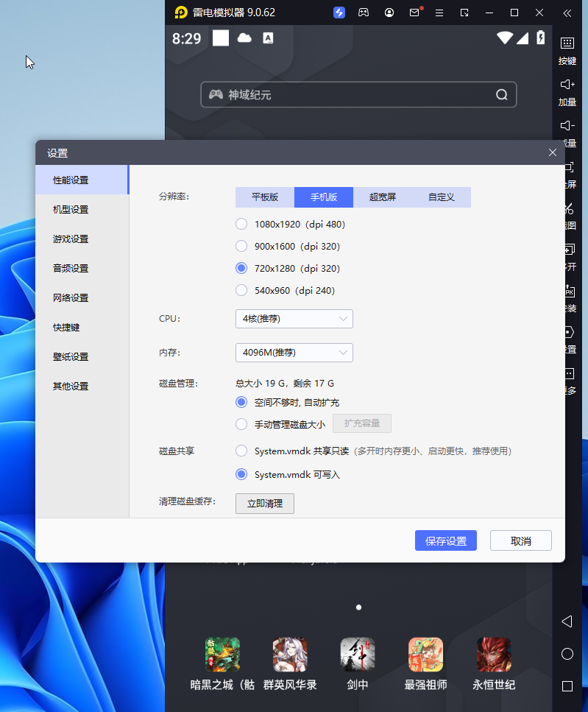588x712 pixels.
Task: Close the 设置 dialog with X
Action: (x=552, y=152)
